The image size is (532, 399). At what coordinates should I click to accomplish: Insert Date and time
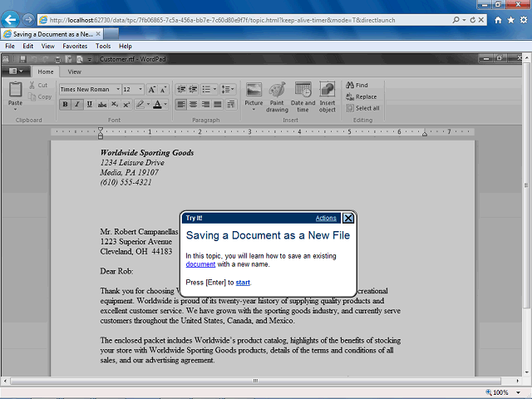[303, 96]
